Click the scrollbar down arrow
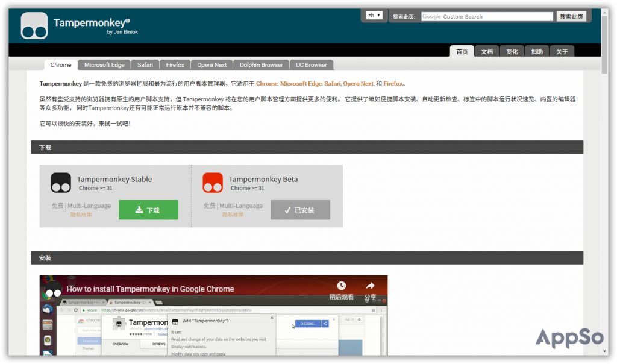The height and width of the screenshot is (364, 617). tap(604, 351)
